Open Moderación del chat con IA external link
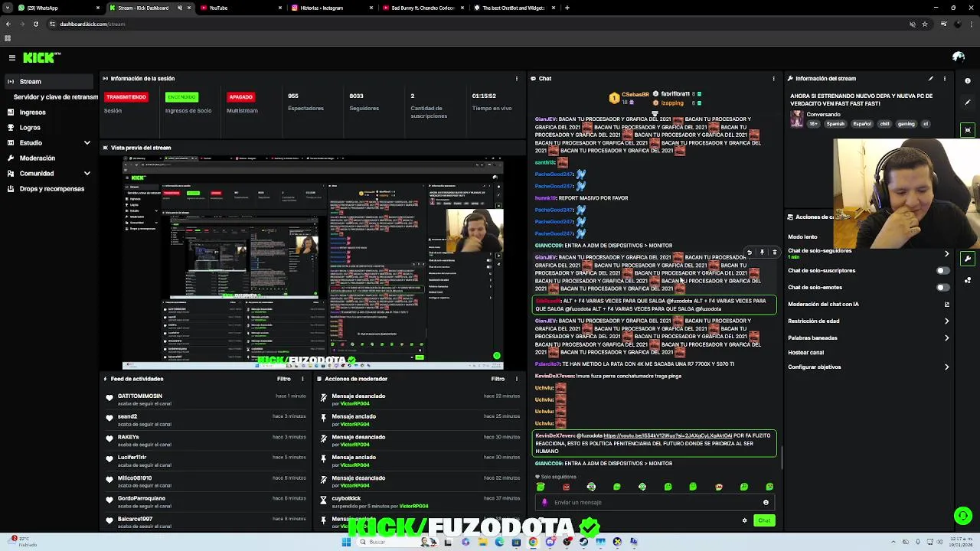980x551 pixels. point(946,304)
